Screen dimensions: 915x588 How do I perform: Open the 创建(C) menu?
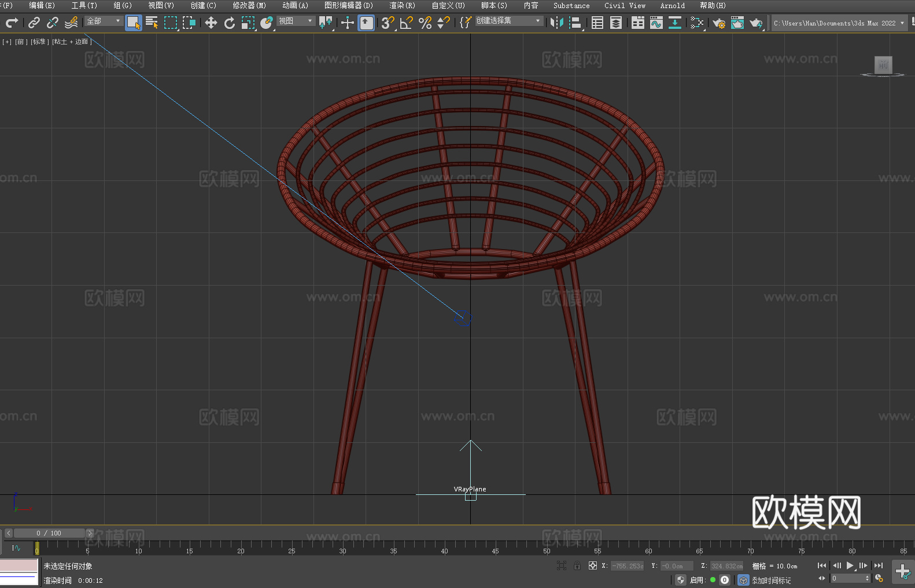(203, 5)
